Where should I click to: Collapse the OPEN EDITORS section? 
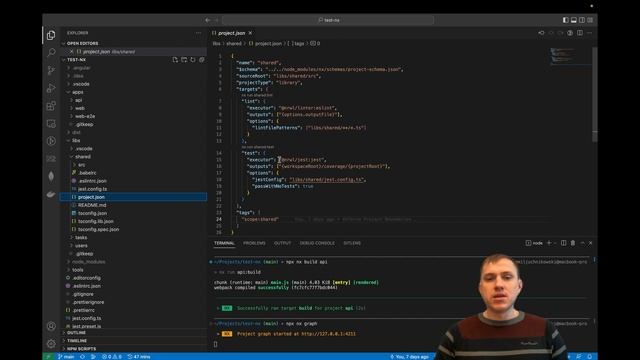click(x=82, y=43)
